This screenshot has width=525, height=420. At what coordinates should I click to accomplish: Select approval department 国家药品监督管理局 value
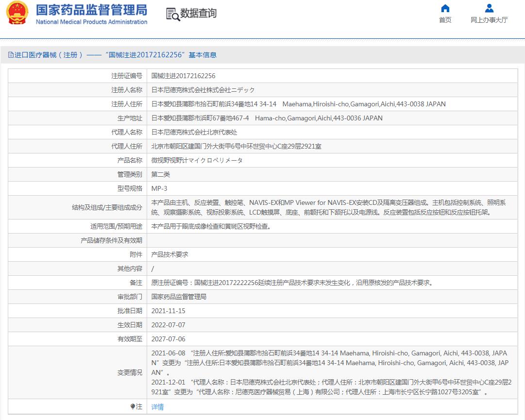pyautogui.click(x=179, y=297)
